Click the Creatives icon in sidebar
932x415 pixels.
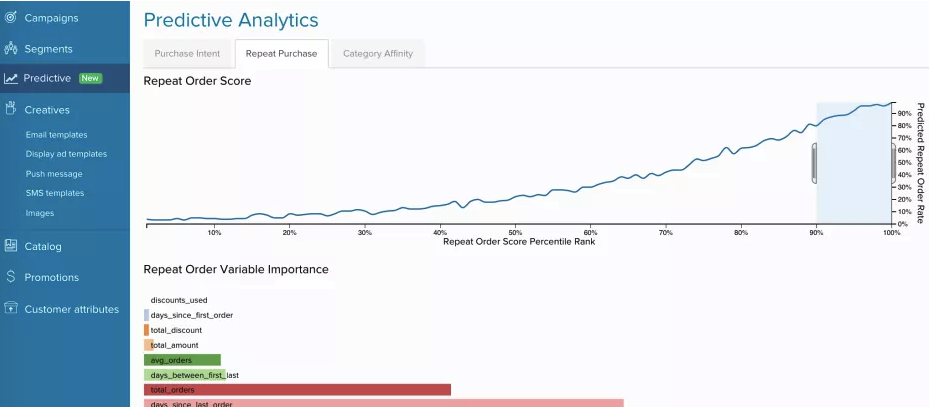pos(11,109)
